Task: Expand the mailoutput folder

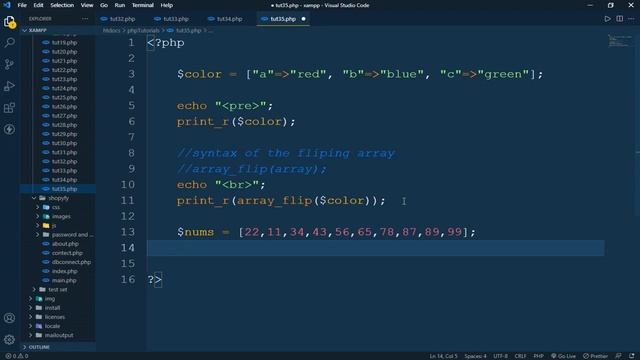Action: pyautogui.click(x=58, y=335)
